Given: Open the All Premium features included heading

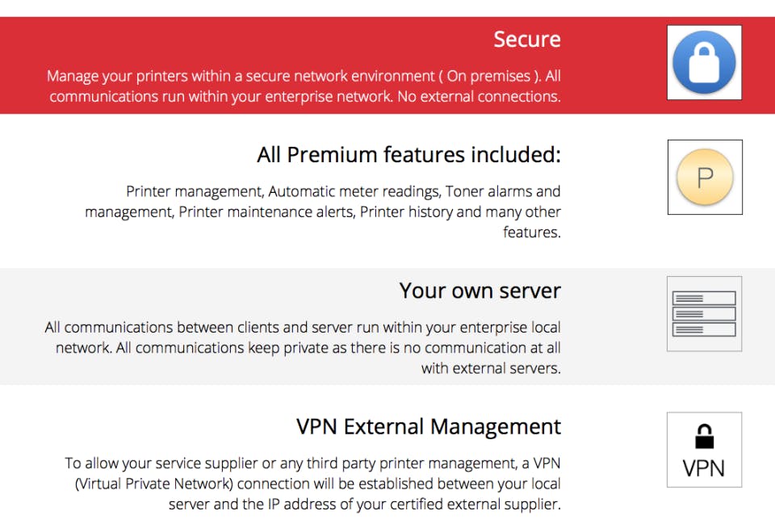Looking at the screenshot, I should (408, 154).
